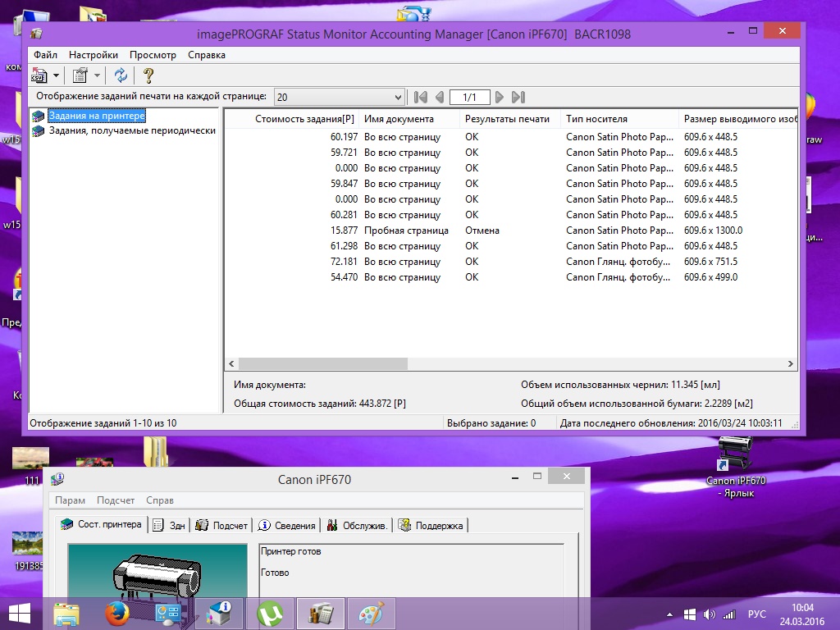Click the РУС language indicator
The height and width of the screenshot is (630, 840).
coord(757,614)
